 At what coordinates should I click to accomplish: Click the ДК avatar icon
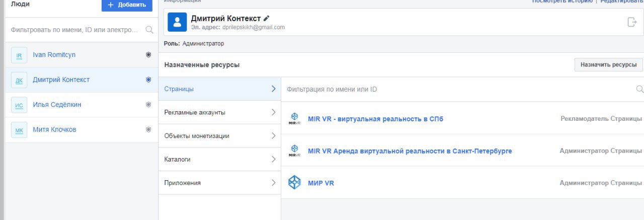[19, 80]
